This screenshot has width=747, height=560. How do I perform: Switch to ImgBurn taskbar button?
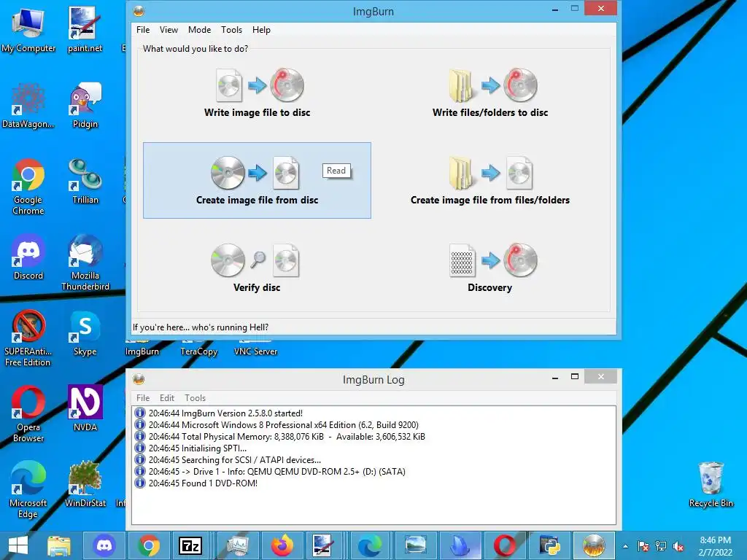(x=594, y=545)
